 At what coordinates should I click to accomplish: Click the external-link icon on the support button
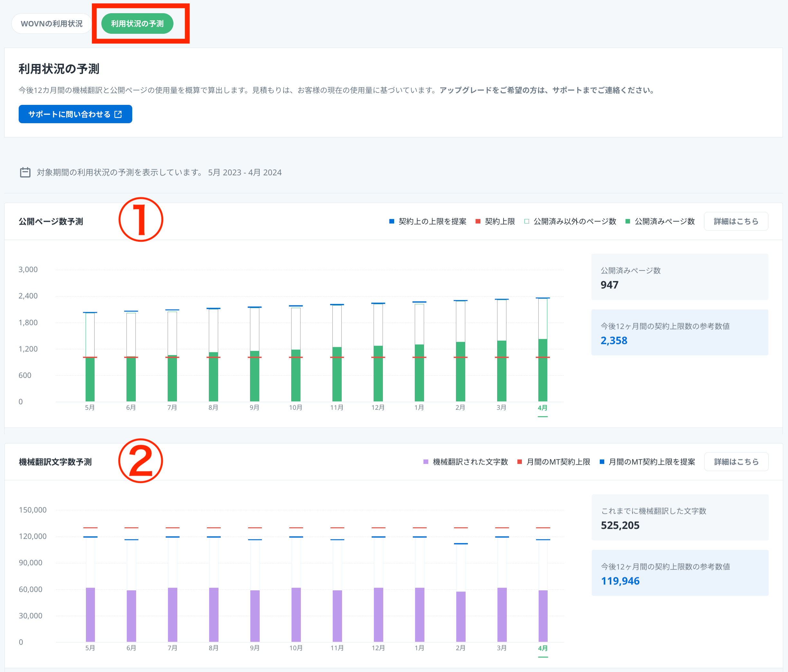[x=118, y=114]
